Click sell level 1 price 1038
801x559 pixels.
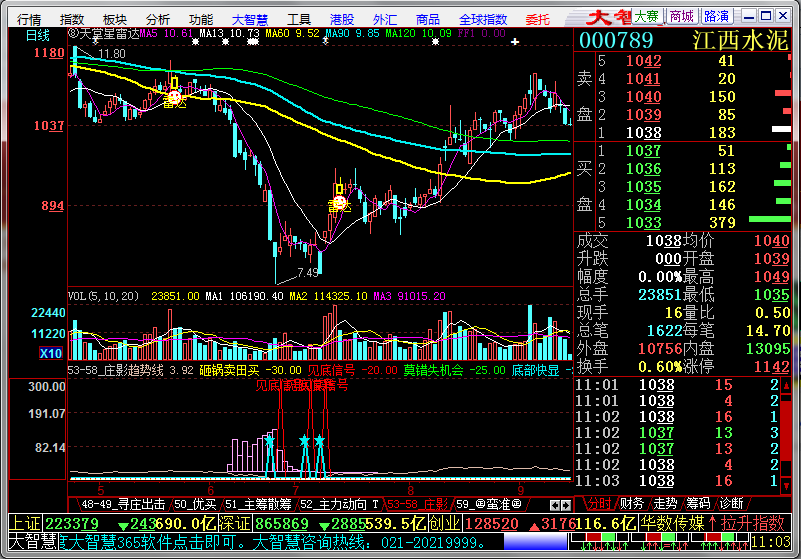(644, 133)
